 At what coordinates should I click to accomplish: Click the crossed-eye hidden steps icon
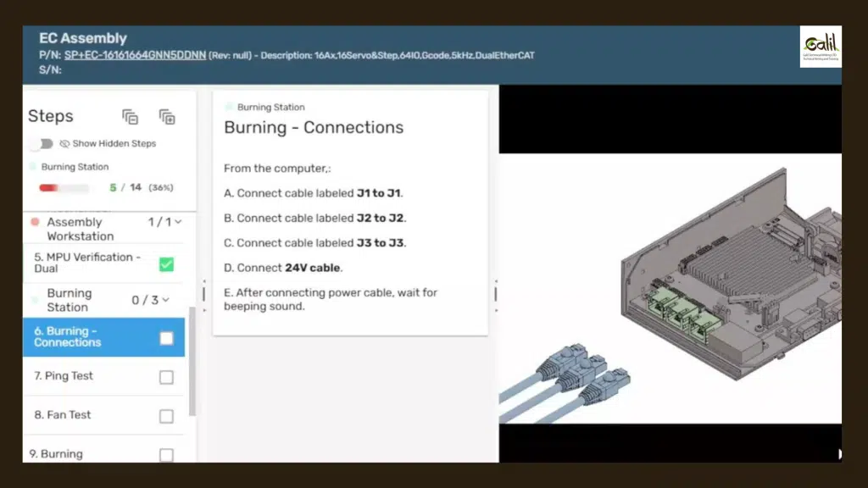click(64, 144)
